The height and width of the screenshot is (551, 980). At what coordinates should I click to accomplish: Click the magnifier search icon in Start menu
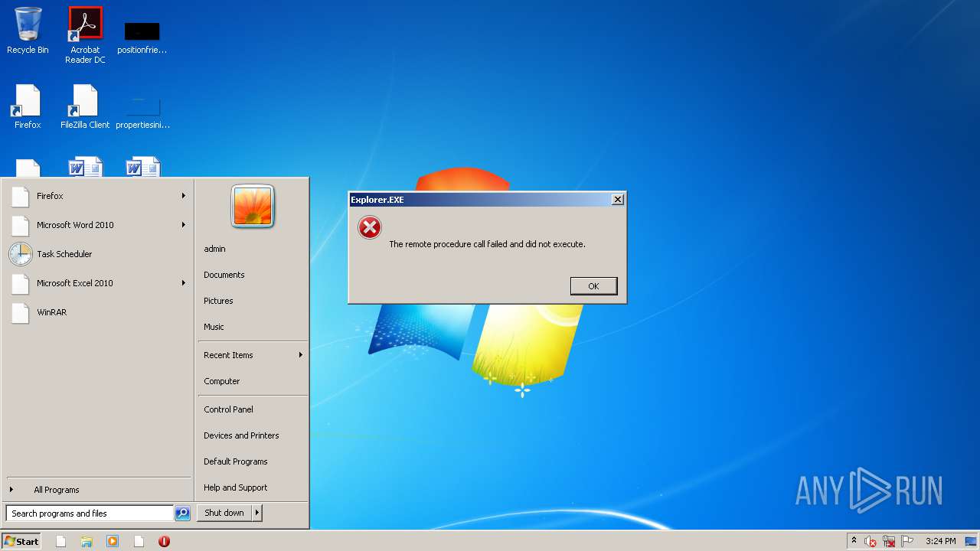click(x=182, y=514)
